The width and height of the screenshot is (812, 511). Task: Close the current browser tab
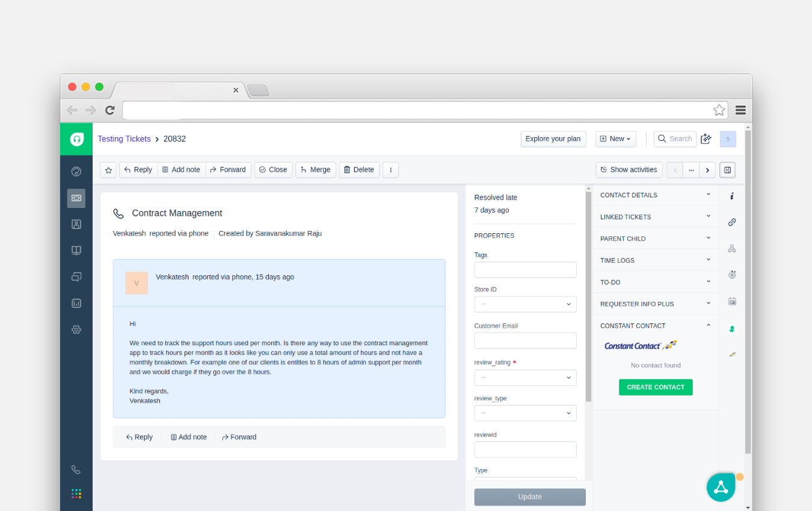(x=236, y=90)
